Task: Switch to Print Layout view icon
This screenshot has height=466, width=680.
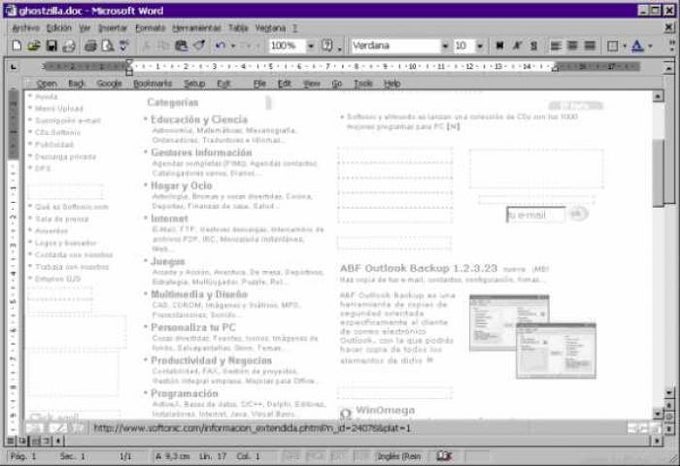Action: 34,441
